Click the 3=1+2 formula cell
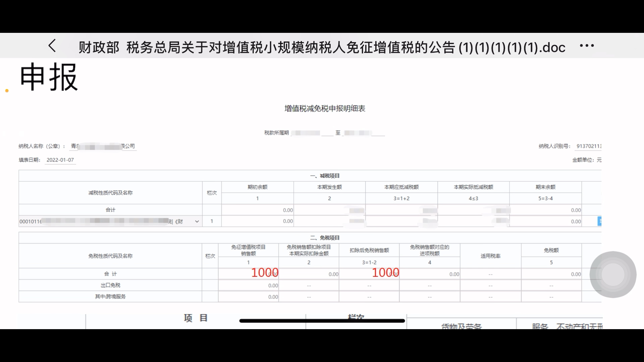 pyautogui.click(x=401, y=198)
